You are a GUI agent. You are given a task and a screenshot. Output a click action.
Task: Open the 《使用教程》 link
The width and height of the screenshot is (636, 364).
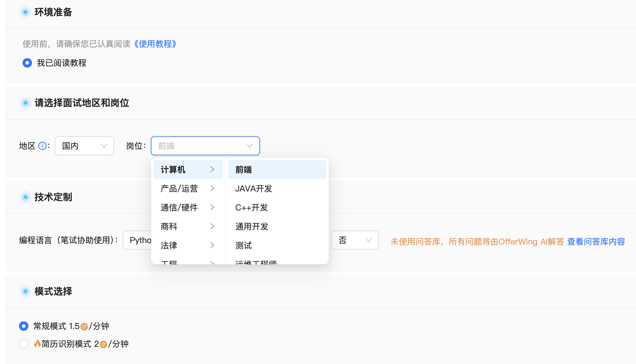tap(155, 44)
